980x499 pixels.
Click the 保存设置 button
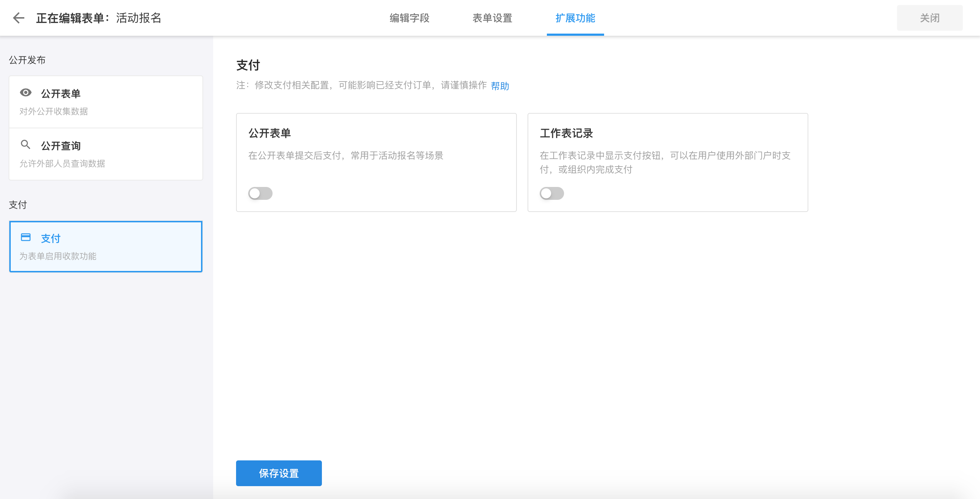(279, 473)
